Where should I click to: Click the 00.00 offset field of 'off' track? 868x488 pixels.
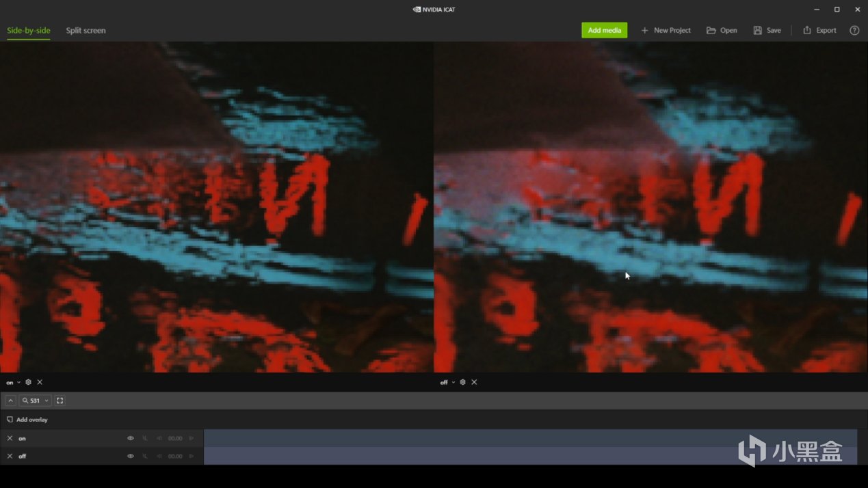pyautogui.click(x=175, y=456)
